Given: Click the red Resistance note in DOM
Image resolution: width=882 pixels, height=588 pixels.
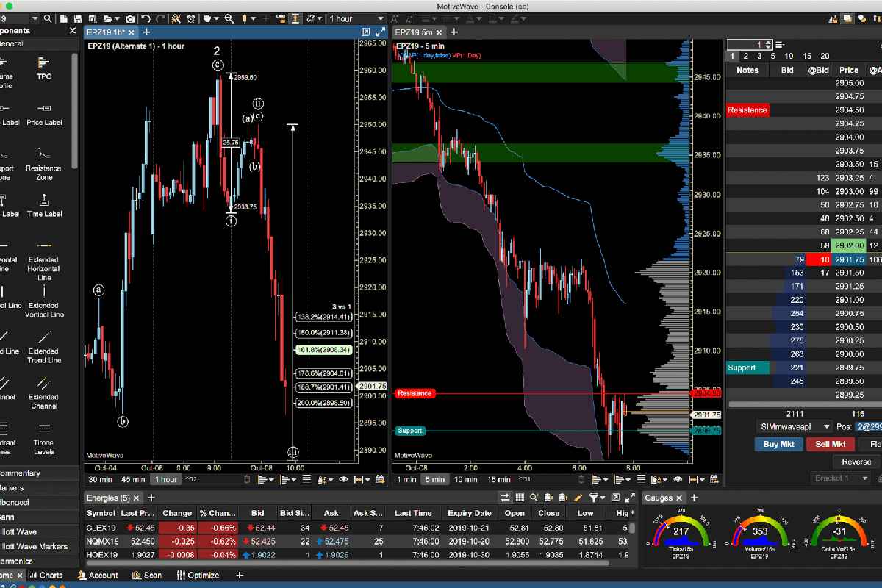Looking at the screenshot, I should (747, 110).
